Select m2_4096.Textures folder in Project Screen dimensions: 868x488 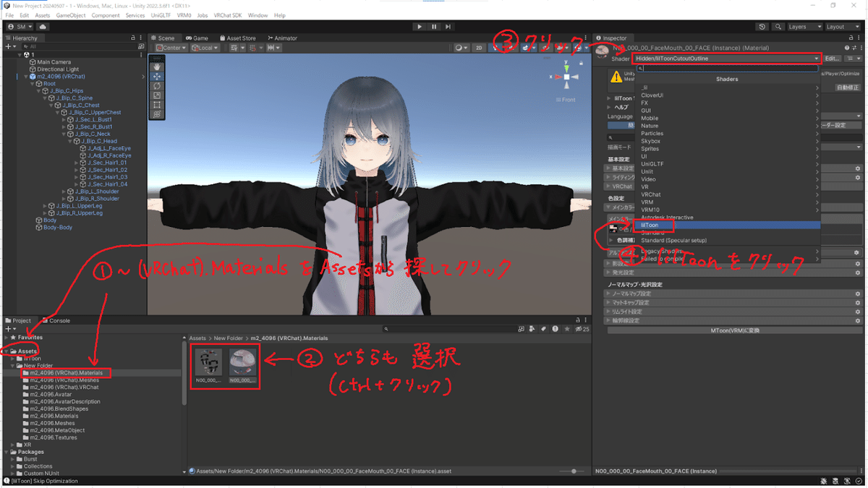pos(52,437)
